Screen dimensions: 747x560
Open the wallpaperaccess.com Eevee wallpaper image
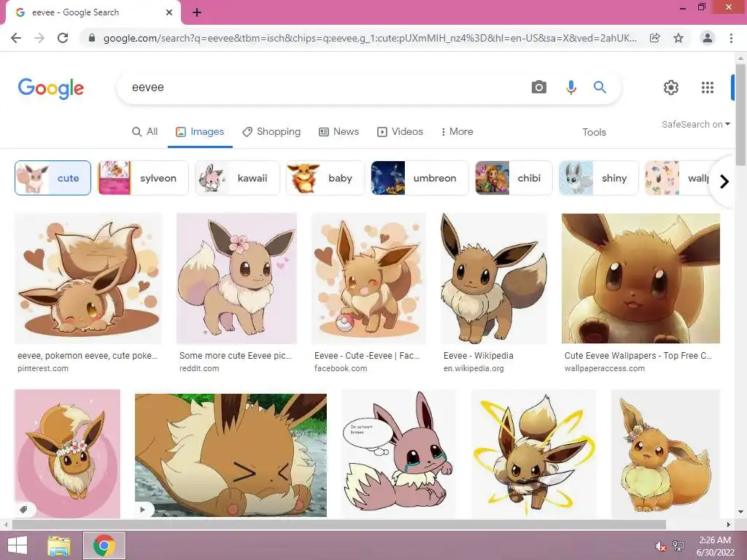pyautogui.click(x=640, y=279)
